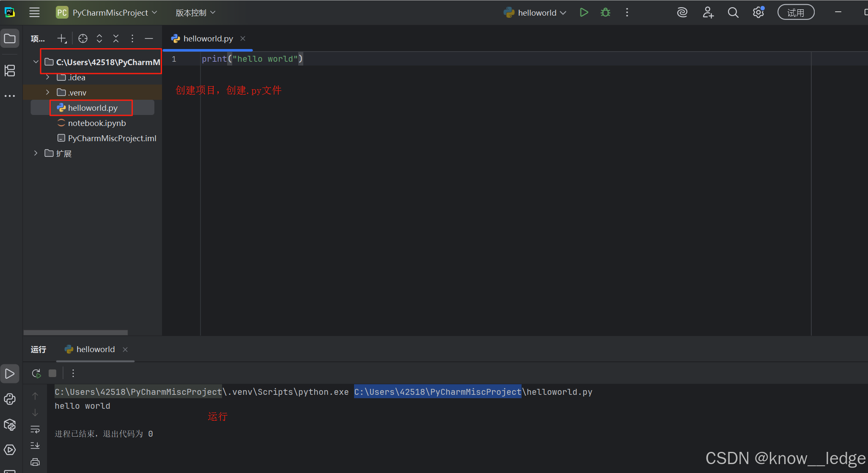Hide the project panel with minus icon
The image size is (868, 473).
tap(149, 39)
